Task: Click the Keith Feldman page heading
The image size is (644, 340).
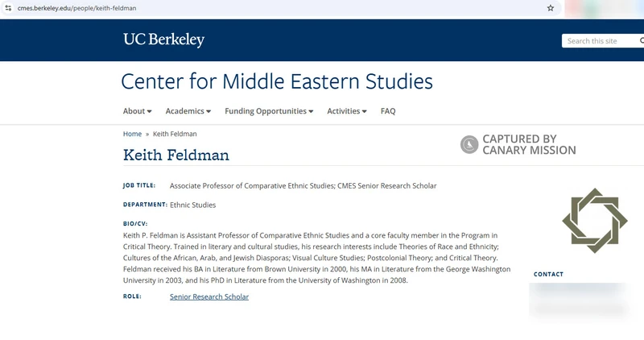Action: pyautogui.click(x=176, y=155)
